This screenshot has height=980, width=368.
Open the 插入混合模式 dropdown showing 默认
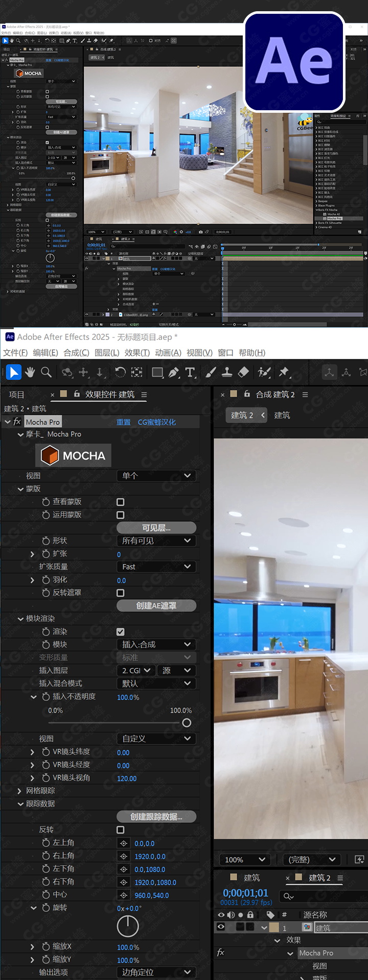click(x=157, y=683)
